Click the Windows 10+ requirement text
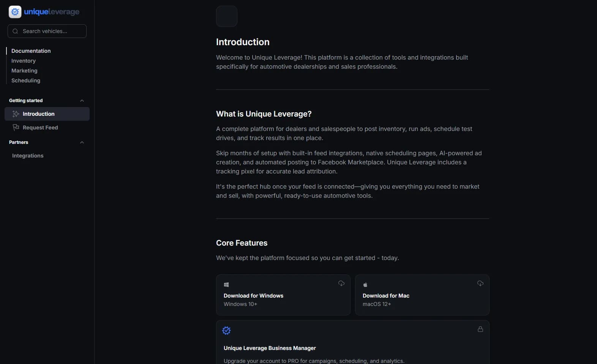The height and width of the screenshot is (364, 597). coord(240,304)
